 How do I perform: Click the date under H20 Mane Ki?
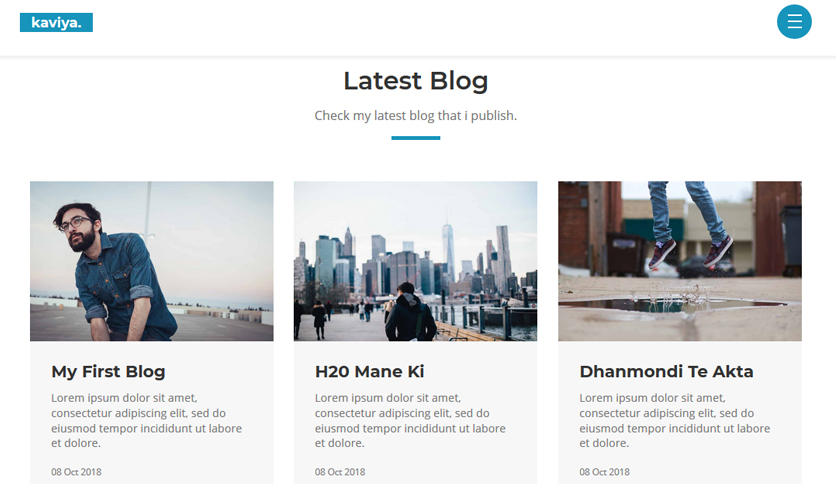point(340,472)
